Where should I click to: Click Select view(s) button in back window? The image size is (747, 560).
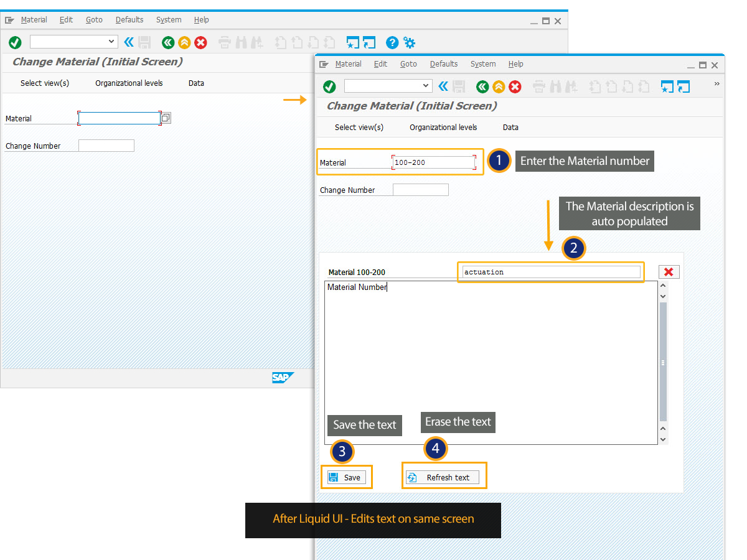(45, 83)
